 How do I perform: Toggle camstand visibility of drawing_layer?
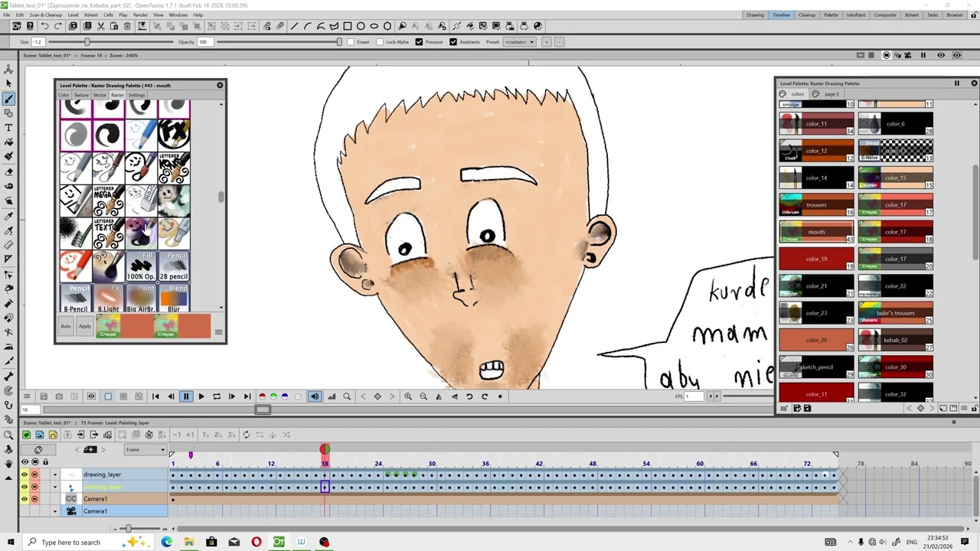click(x=34, y=474)
